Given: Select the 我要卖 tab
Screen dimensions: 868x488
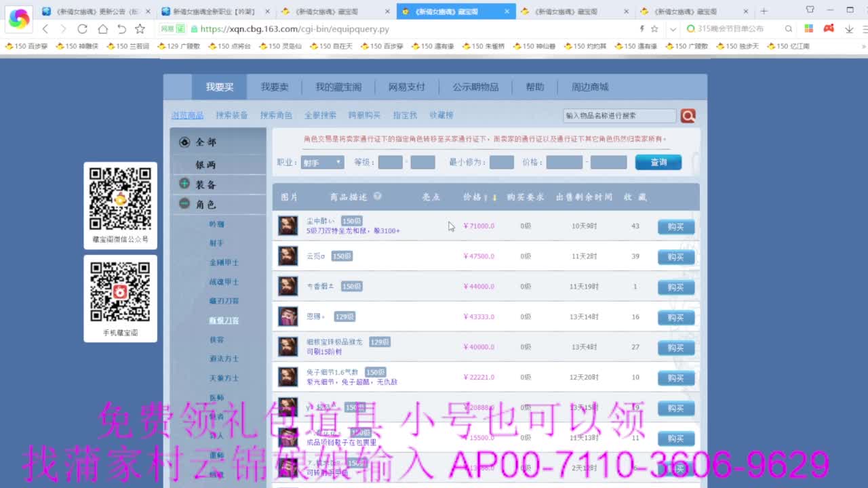Looking at the screenshot, I should [x=275, y=87].
